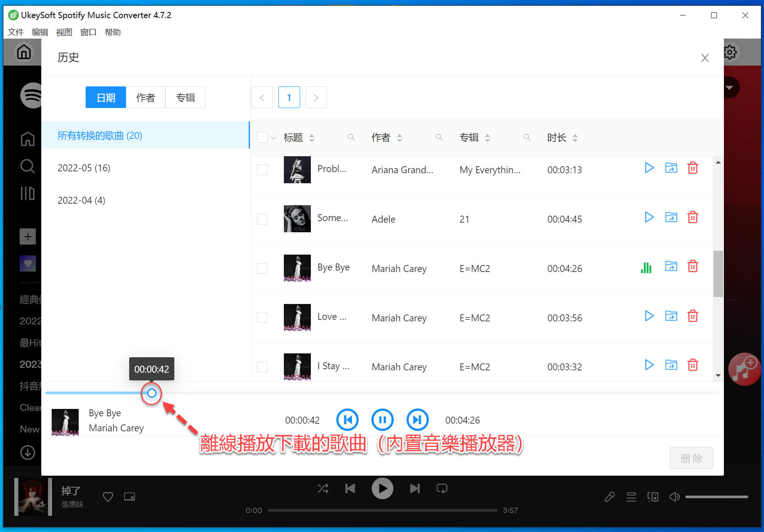This screenshot has width=764, height=532.
Task: Search the title column
Action: (x=351, y=137)
